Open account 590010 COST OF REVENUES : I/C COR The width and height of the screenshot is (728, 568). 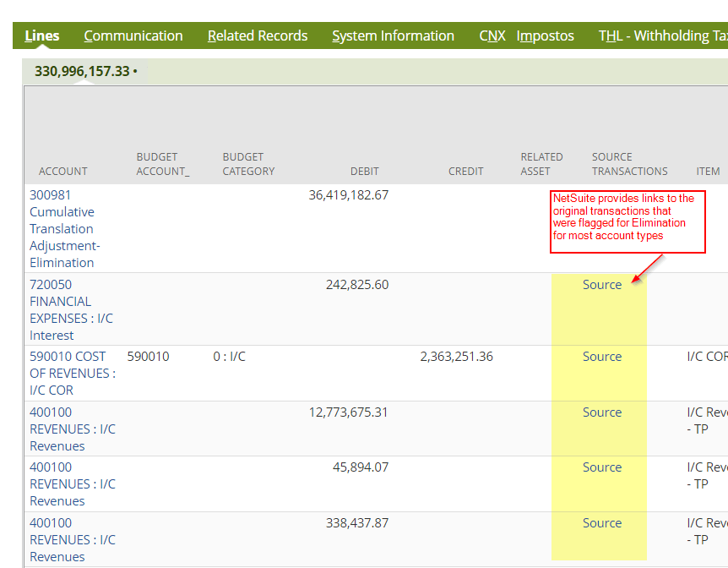pyautogui.click(x=73, y=374)
